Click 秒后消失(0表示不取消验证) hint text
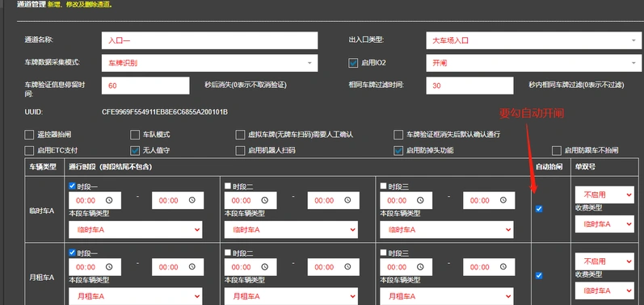 point(246,86)
